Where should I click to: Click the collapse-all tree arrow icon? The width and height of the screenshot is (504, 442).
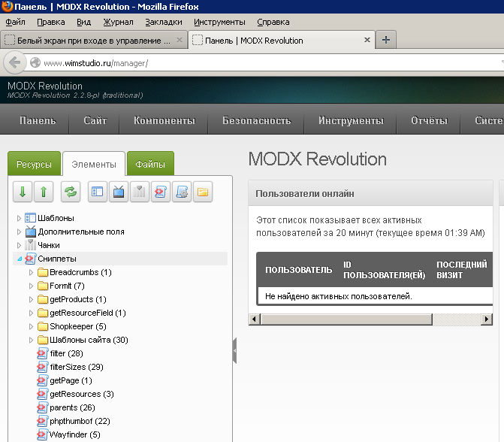pos(44,192)
